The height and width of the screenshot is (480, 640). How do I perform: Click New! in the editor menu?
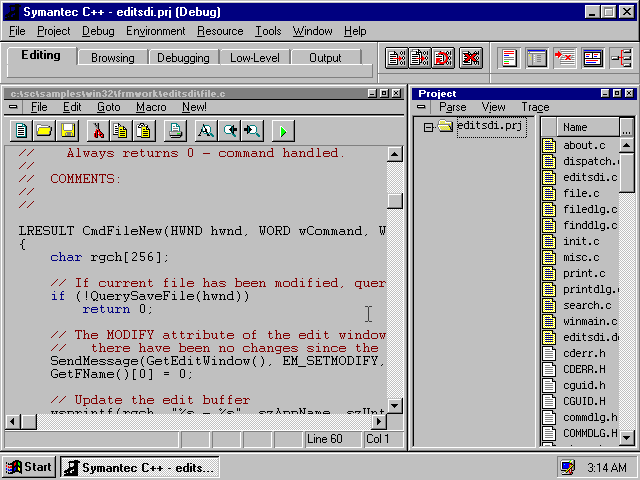coord(194,107)
